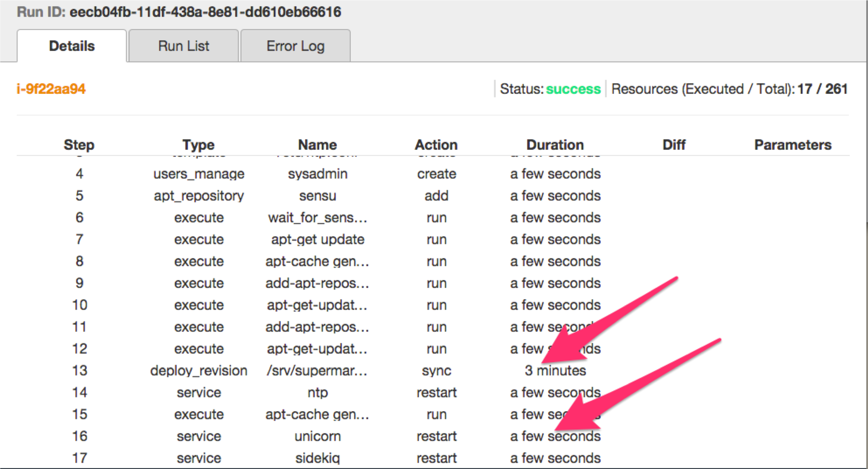Click the Step column header
Screen dimensions: 868x469
[79, 145]
